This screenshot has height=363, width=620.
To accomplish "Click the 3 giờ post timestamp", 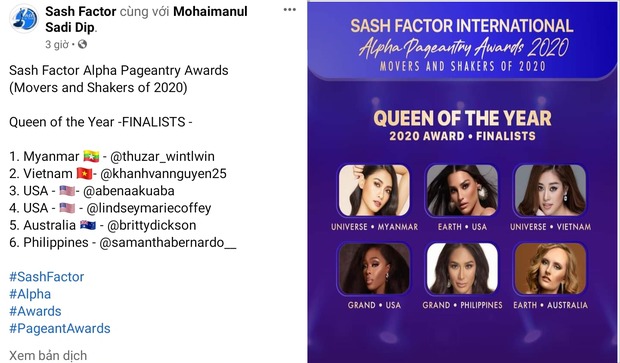I will 57,44.
